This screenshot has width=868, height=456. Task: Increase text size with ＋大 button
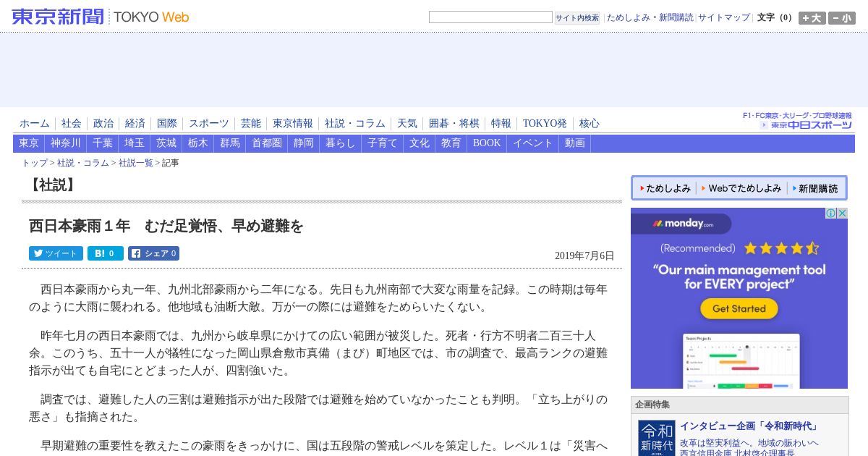point(812,18)
